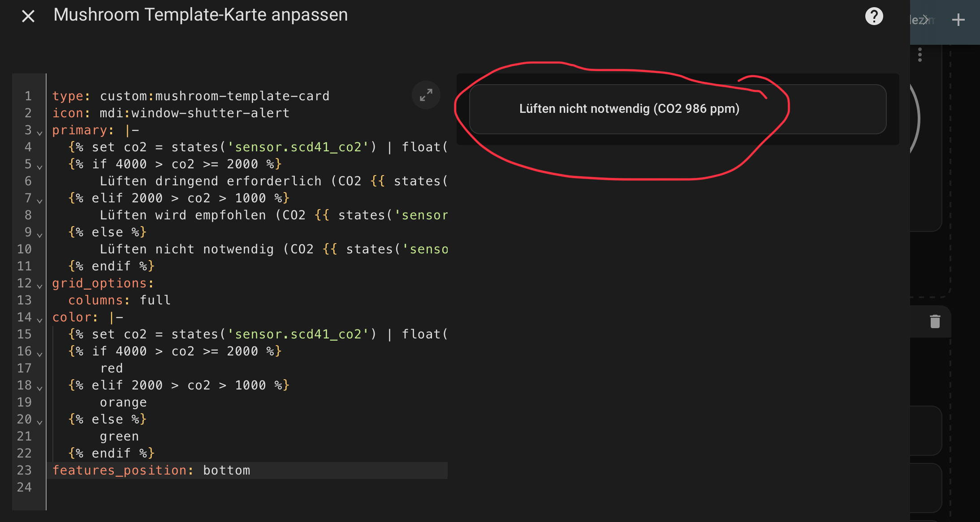Collapse the fold arrow on line 5
Screen dimensions: 980x522
(x=39, y=167)
